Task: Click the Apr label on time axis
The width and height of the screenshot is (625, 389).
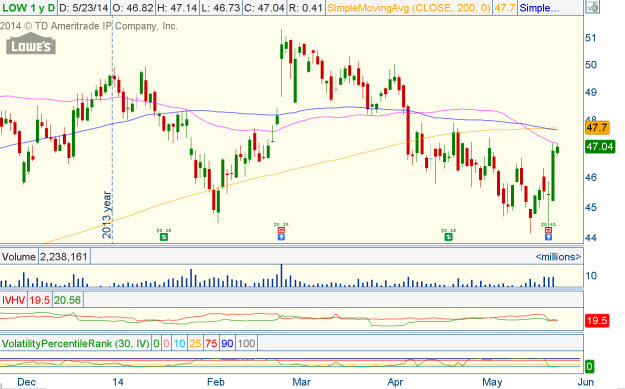Action: pos(395,382)
